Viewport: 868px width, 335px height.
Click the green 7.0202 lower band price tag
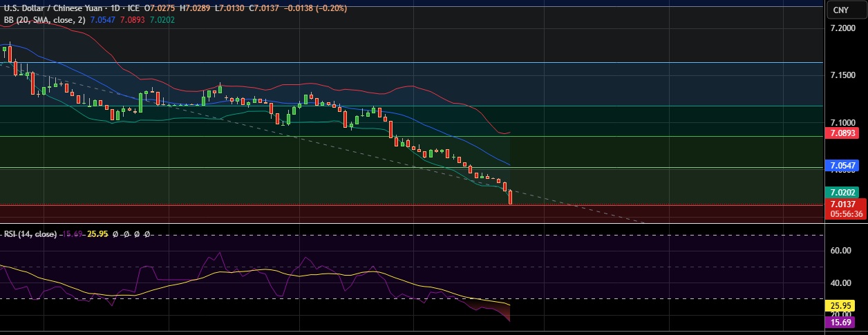(x=845, y=193)
